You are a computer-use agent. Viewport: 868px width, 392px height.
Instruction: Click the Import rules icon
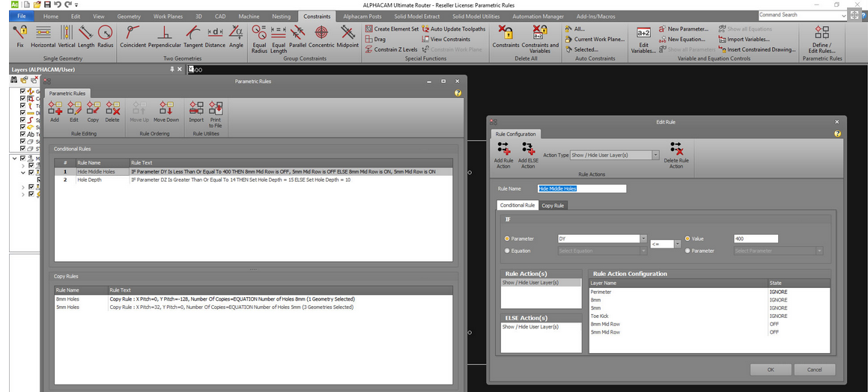click(196, 110)
